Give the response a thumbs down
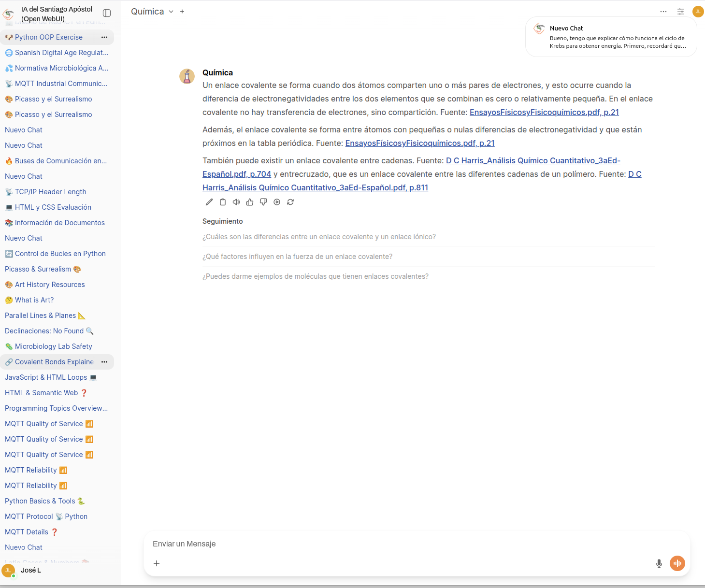 point(263,202)
